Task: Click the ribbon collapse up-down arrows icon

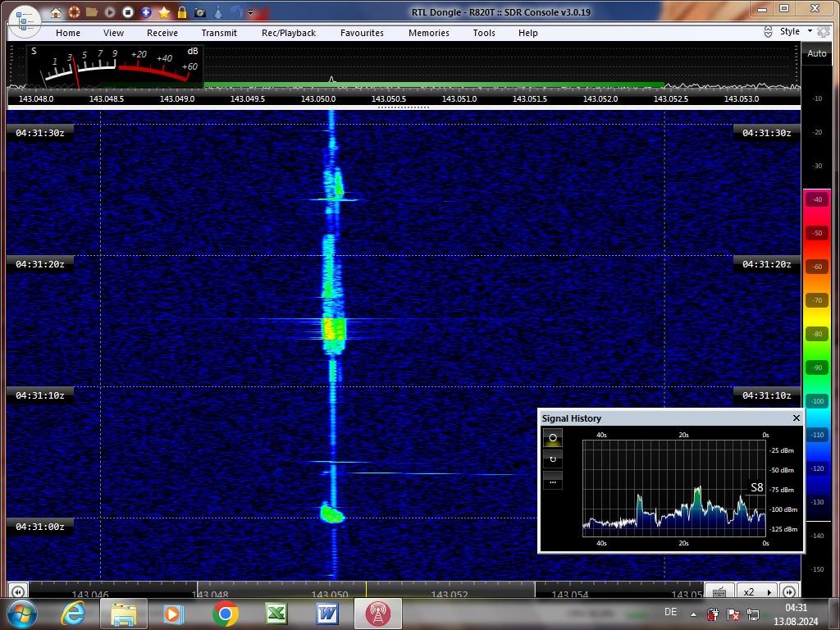Action: pos(768,32)
